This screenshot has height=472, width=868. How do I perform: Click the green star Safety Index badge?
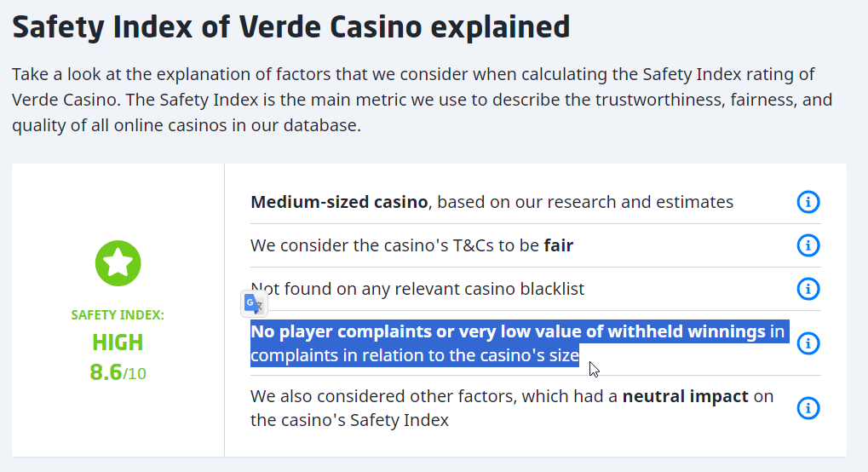tap(118, 263)
